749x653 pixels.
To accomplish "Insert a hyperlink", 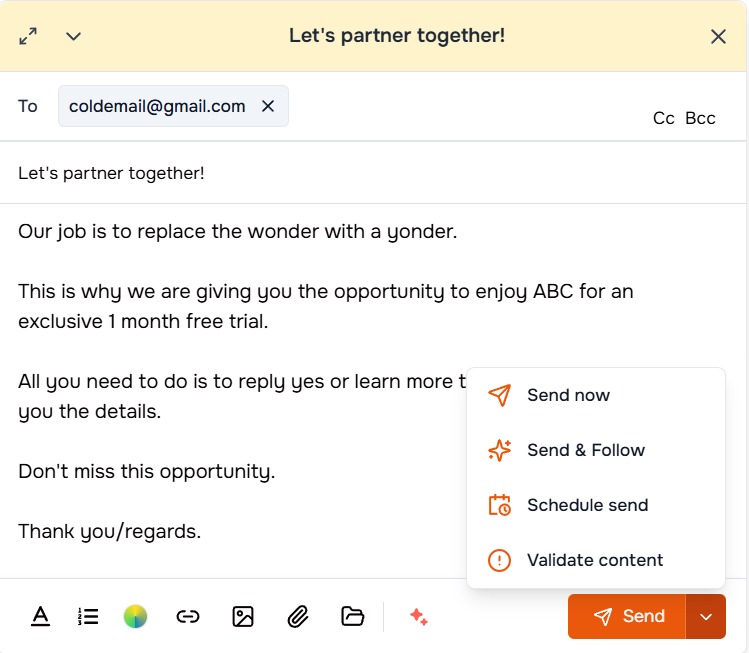I will pyautogui.click(x=188, y=617).
